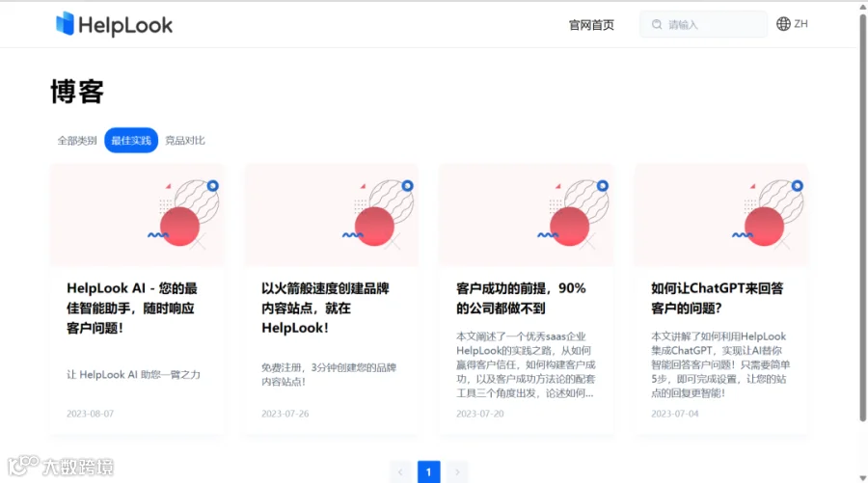Open the ZH language globe selector
This screenshot has height=483, width=868.
pos(792,24)
